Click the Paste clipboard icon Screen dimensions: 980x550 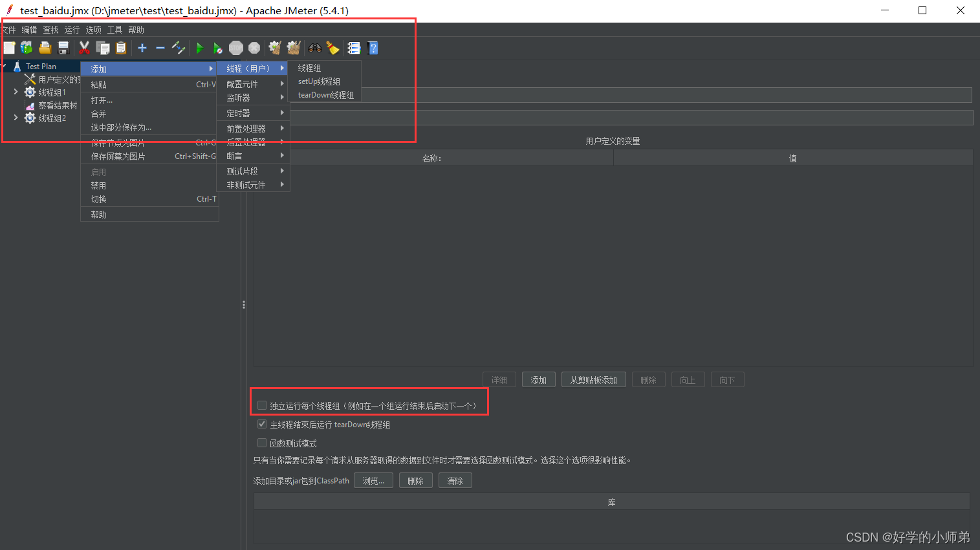click(x=121, y=48)
